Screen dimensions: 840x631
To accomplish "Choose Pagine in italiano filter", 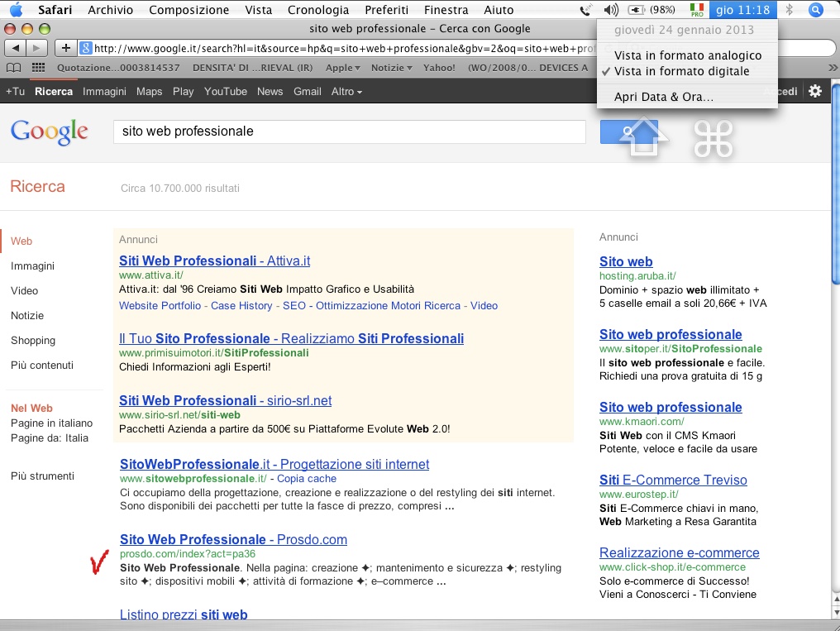I will (51, 423).
